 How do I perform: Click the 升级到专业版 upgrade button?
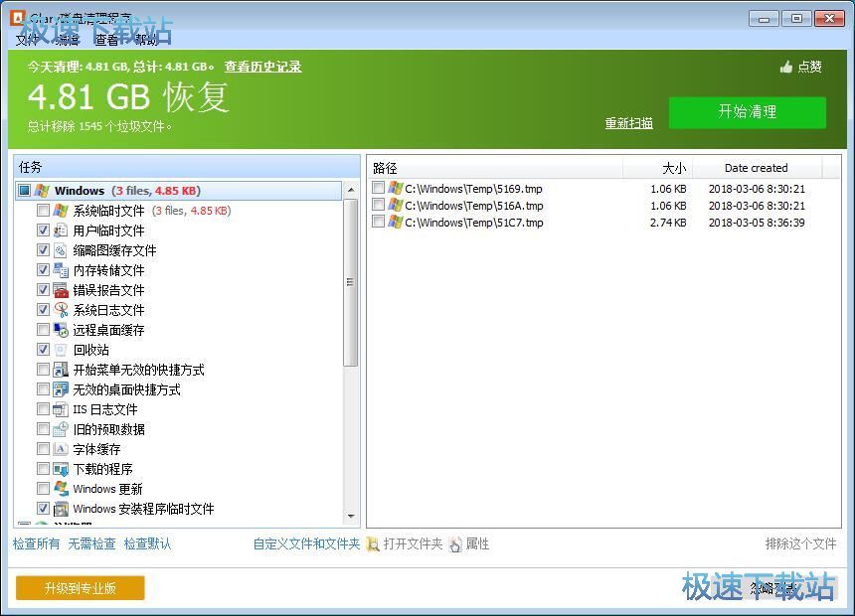(x=81, y=588)
